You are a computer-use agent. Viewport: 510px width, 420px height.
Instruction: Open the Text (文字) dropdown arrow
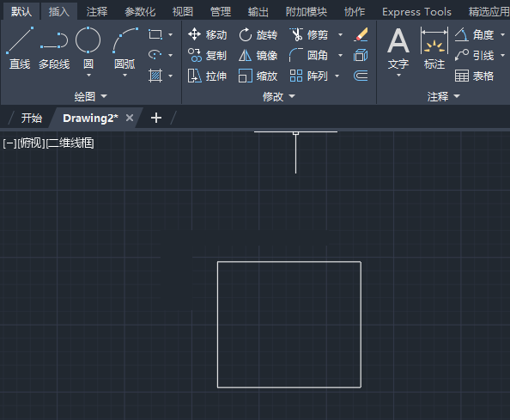398,76
